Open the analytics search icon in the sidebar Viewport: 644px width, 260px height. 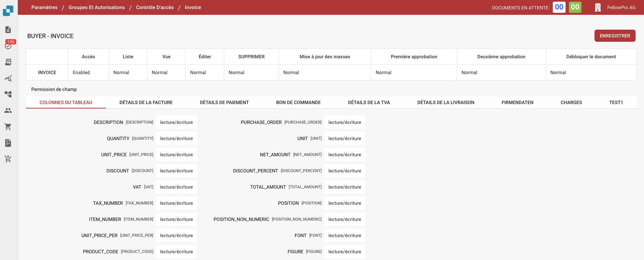pos(8,78)
